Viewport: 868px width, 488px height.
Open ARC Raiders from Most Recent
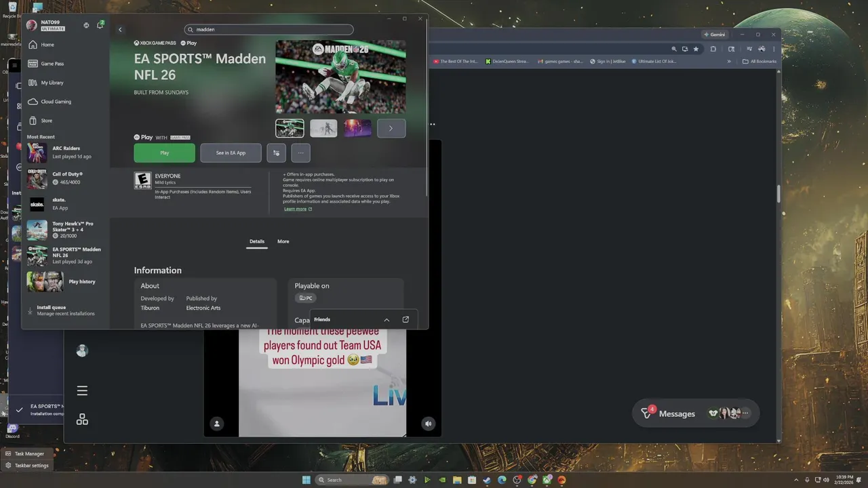point(66,152)
